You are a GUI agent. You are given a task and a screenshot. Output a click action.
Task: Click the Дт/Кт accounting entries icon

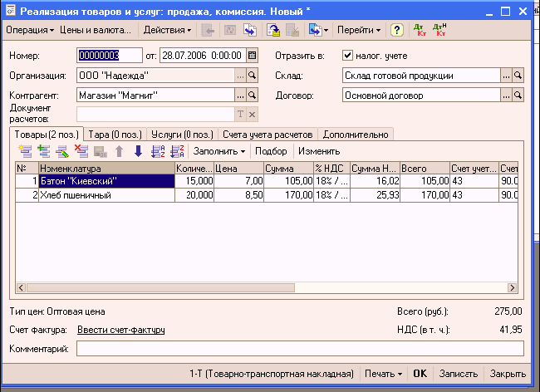click(419, 30)
